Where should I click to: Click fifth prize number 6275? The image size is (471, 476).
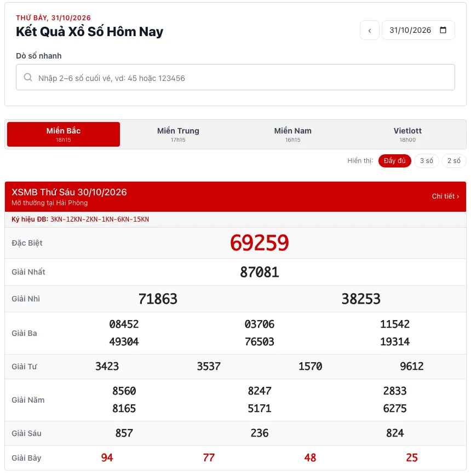coord(395,409)
